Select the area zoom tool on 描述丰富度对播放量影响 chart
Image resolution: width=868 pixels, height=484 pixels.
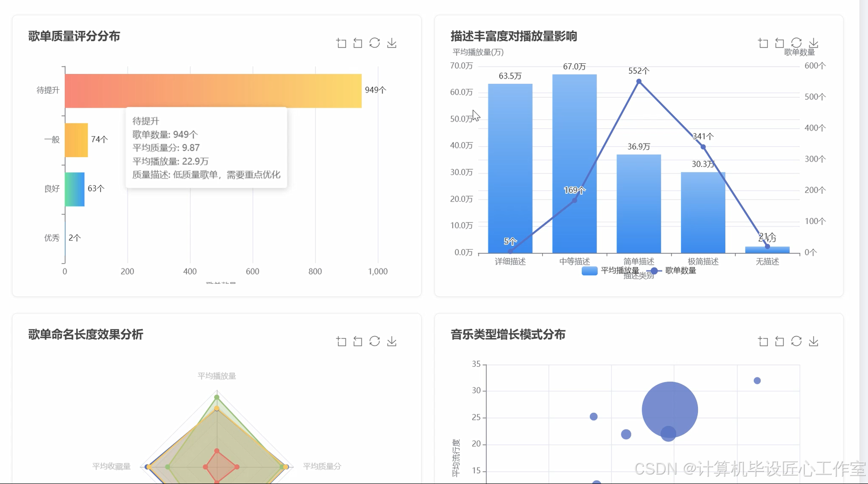click(x=763, y=43)
